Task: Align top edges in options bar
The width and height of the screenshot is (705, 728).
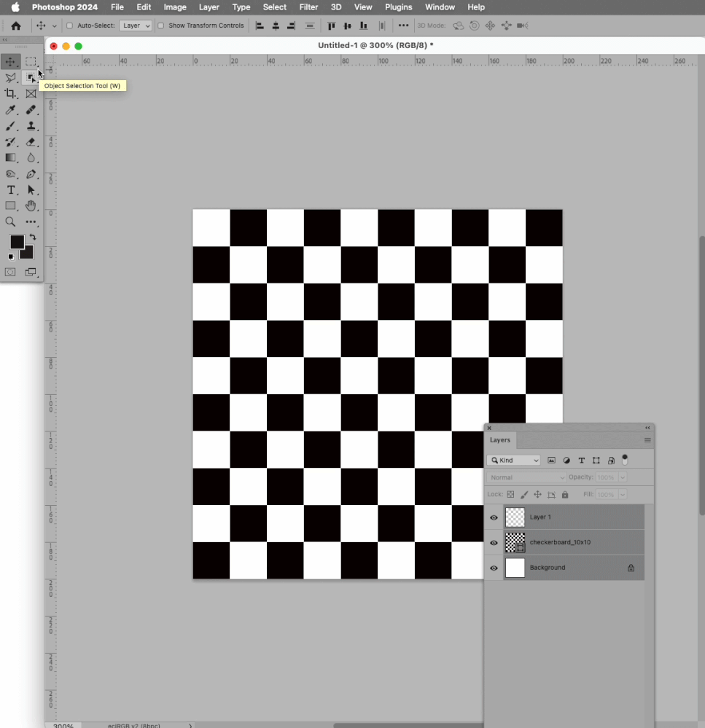Action: 332,26
